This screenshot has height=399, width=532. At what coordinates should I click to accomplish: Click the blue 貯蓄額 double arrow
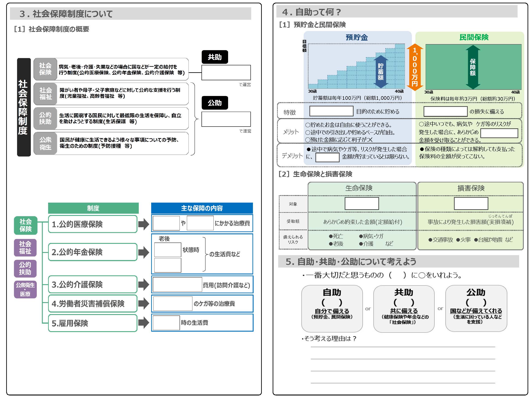(x=380, y=72)
